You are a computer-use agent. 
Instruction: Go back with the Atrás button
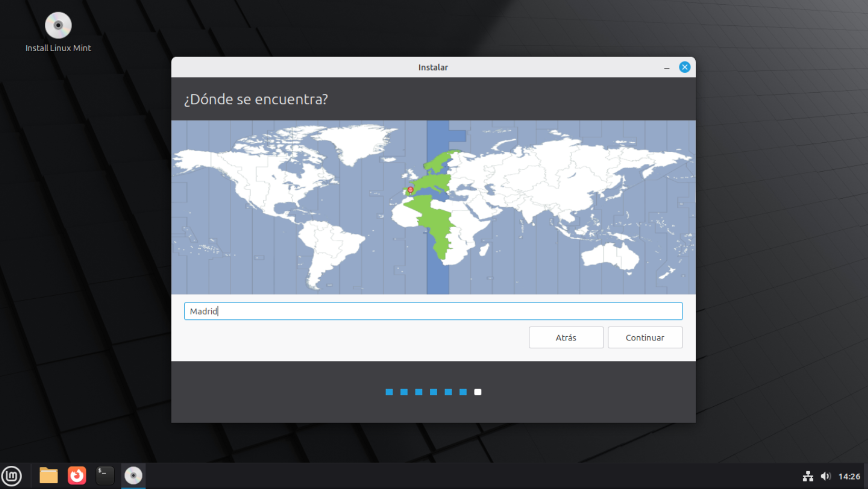click(566, 338)
